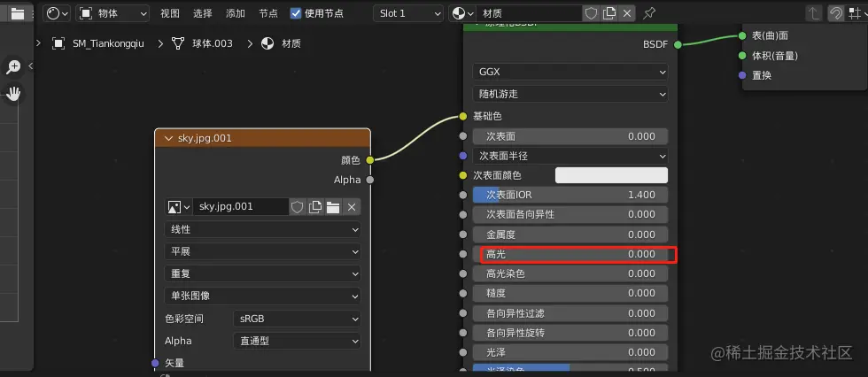Click the 金属度 value field
Screen dimensions: 868x377
tap(570, 235)
